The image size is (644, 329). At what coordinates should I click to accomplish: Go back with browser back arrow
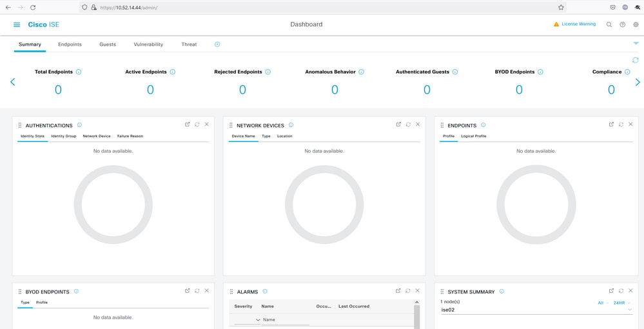(8, 7)
